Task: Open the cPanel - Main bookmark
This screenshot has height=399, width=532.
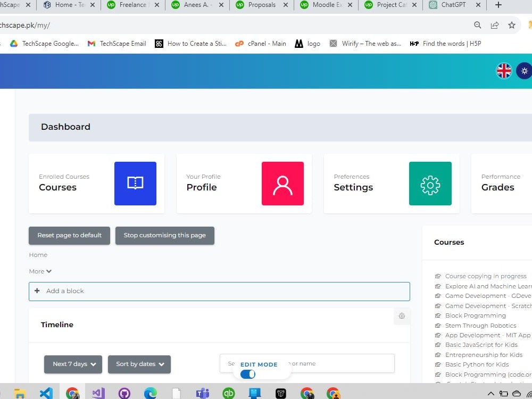Action: coord(261,44)
